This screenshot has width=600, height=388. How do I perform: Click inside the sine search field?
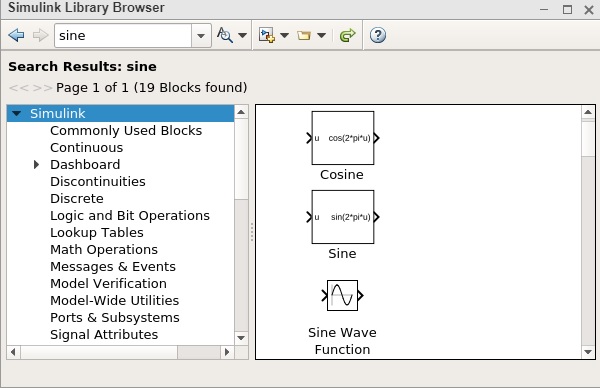point(123,36)
